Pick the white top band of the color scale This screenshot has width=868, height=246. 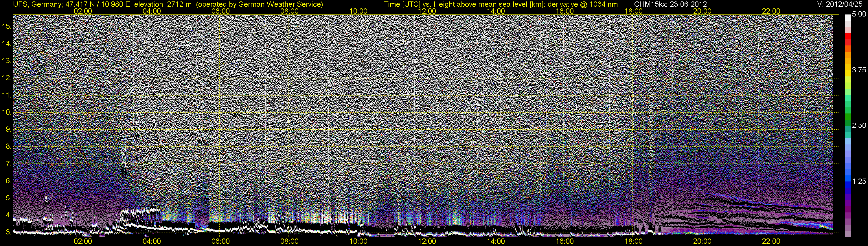tap(847, 18)
